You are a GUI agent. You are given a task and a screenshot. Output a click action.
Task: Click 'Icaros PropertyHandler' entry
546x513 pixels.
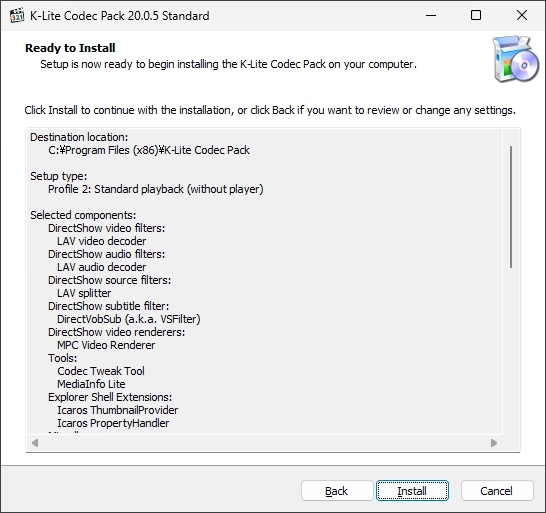coord(113,423)
